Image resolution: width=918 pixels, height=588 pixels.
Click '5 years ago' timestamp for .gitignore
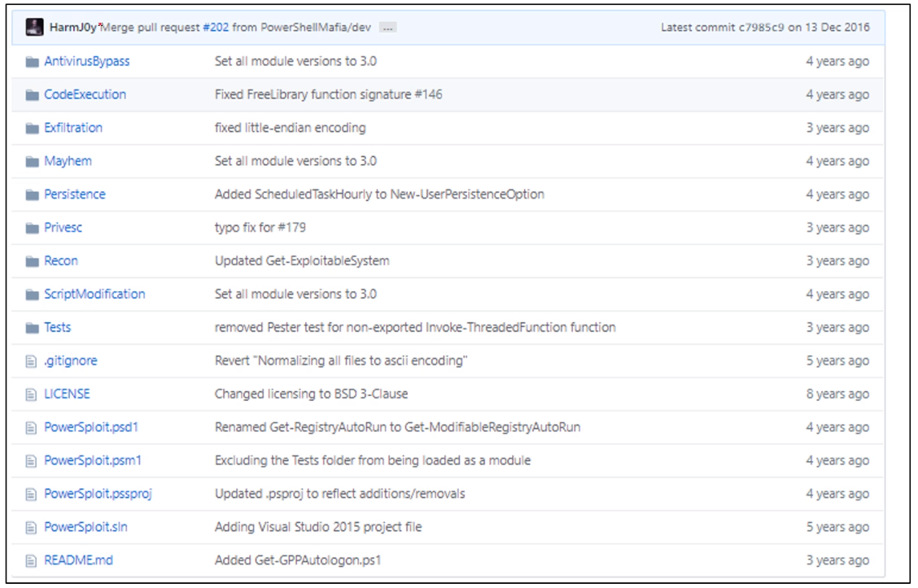tap(837, 361)
